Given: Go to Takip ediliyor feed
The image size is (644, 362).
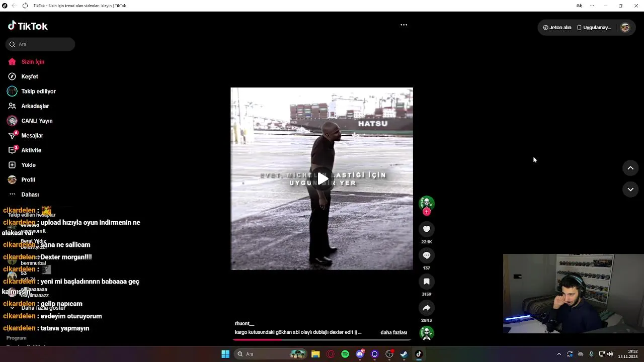Looking at the screenshot, I should 38,92.
